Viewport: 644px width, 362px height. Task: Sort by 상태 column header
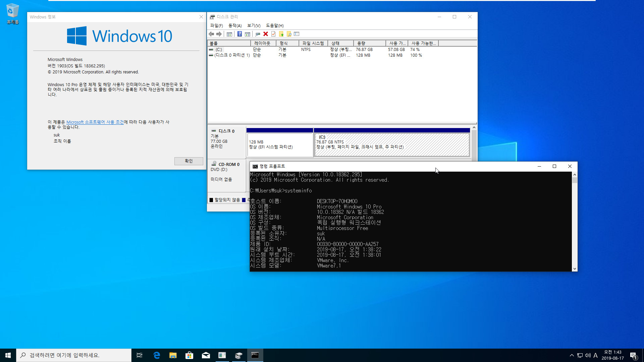click(340, 43)
